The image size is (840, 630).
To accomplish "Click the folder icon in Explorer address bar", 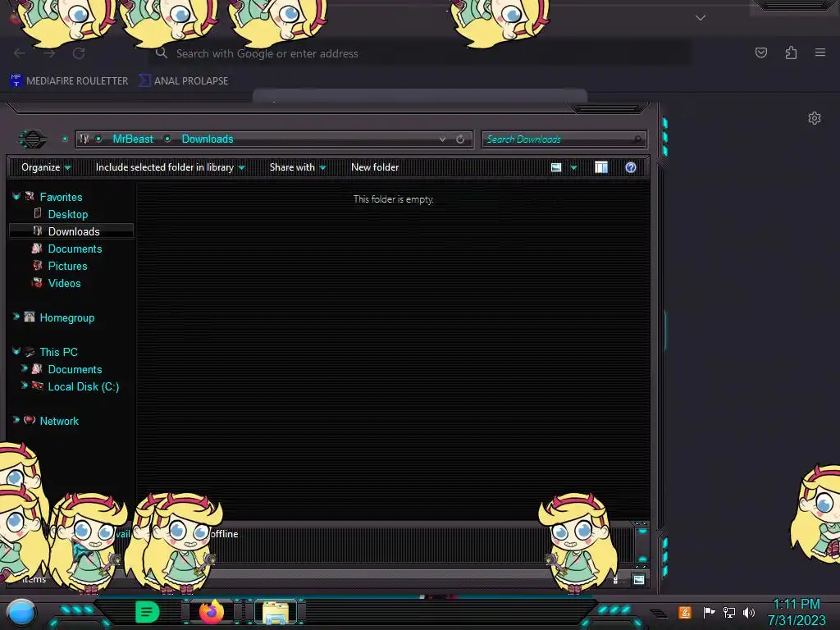I will [x=84, y=139].
